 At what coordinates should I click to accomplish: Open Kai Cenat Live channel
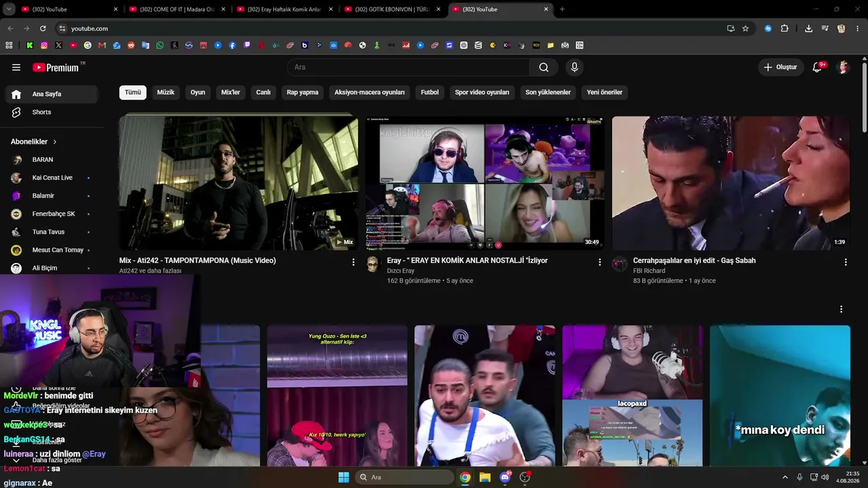click(x=52, y=178)
